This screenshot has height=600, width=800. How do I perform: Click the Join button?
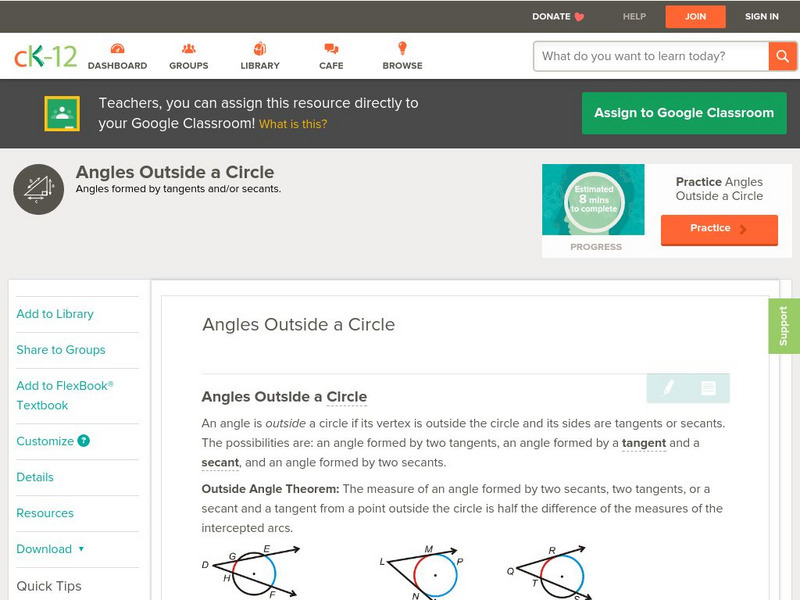[695, 16]
